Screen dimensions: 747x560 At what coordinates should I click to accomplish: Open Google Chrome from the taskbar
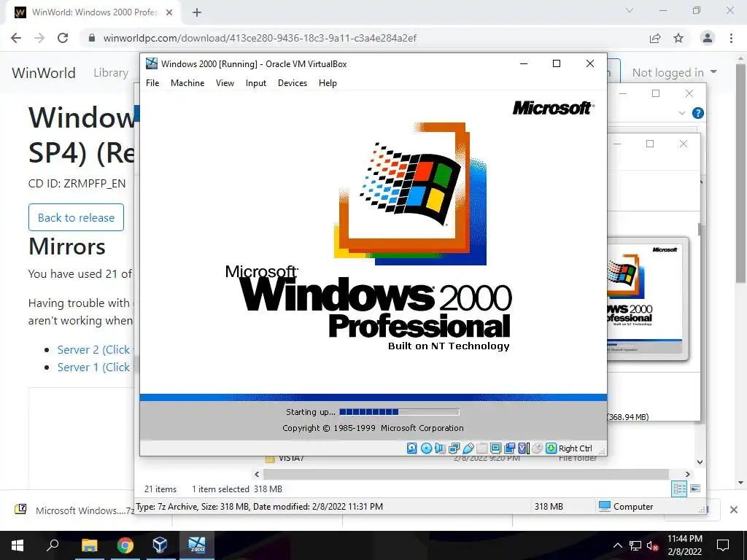tap(125, 545)
